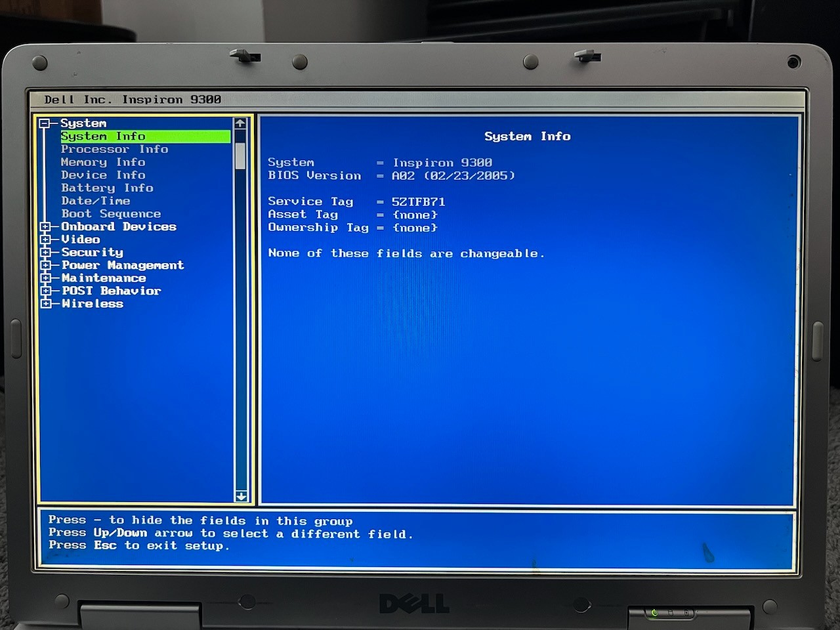Click 'Press Esc to exit setup.' help line
Viewport: 840px width, 630px height.
tap(139, 546)
